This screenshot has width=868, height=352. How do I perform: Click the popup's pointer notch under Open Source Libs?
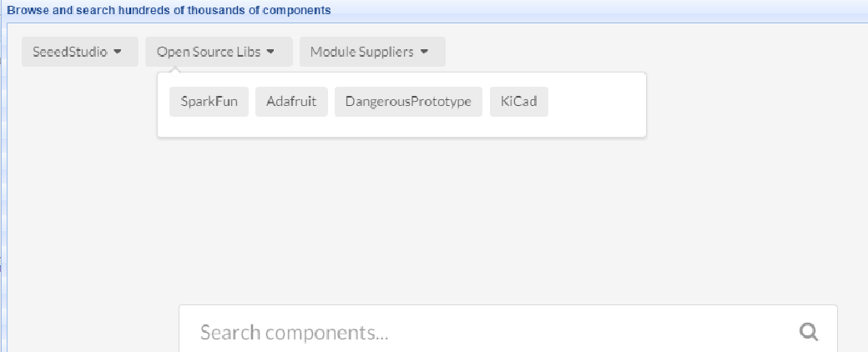point(175,70)
